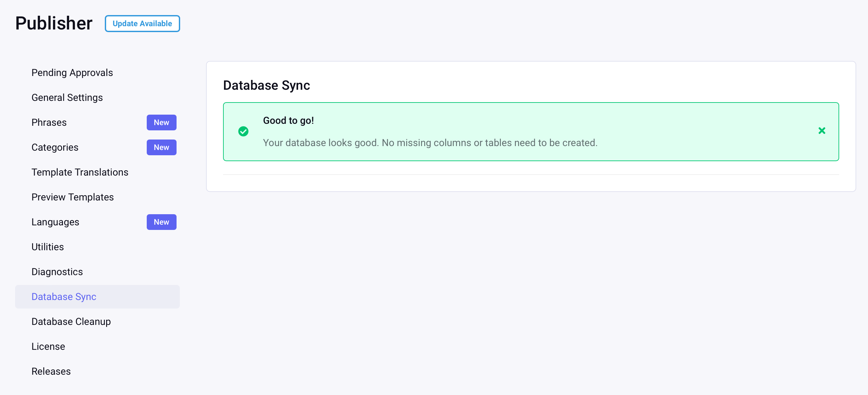
Task: Select the active Database Sync item
Action: click(97, 297)
